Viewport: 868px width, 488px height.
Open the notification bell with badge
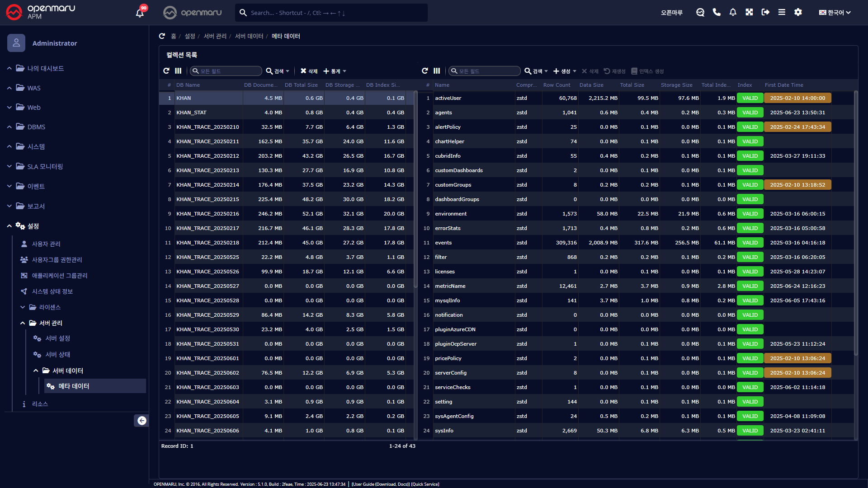(140, 13)
